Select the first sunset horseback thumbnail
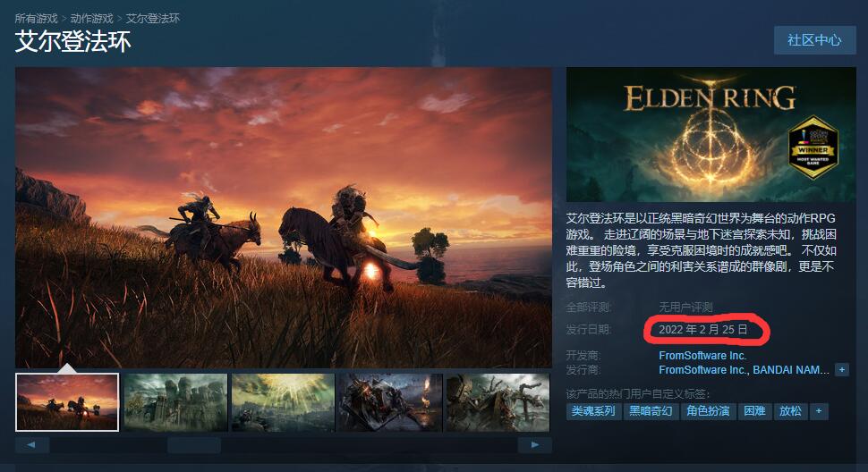The height and width of the screenshot is (472, 868). 67,402
